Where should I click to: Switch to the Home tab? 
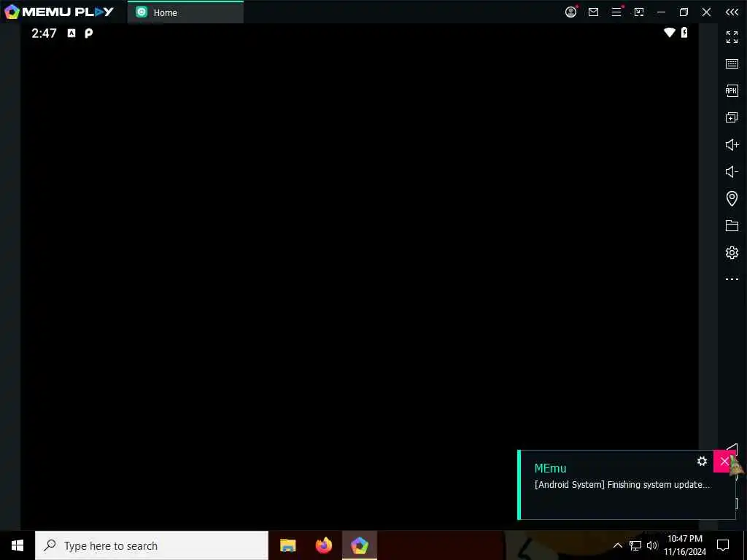185,12
